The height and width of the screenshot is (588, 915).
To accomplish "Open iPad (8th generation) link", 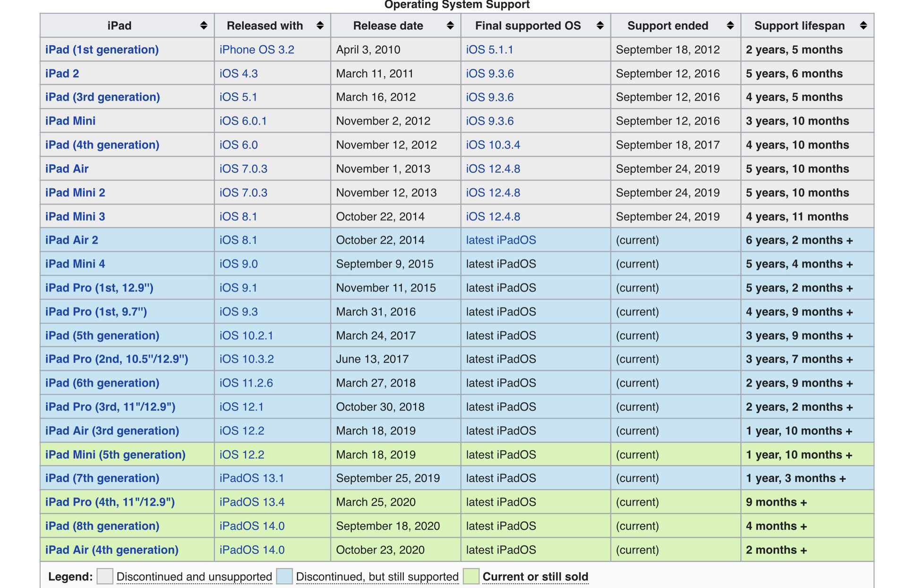I will [x=103, y=526].
